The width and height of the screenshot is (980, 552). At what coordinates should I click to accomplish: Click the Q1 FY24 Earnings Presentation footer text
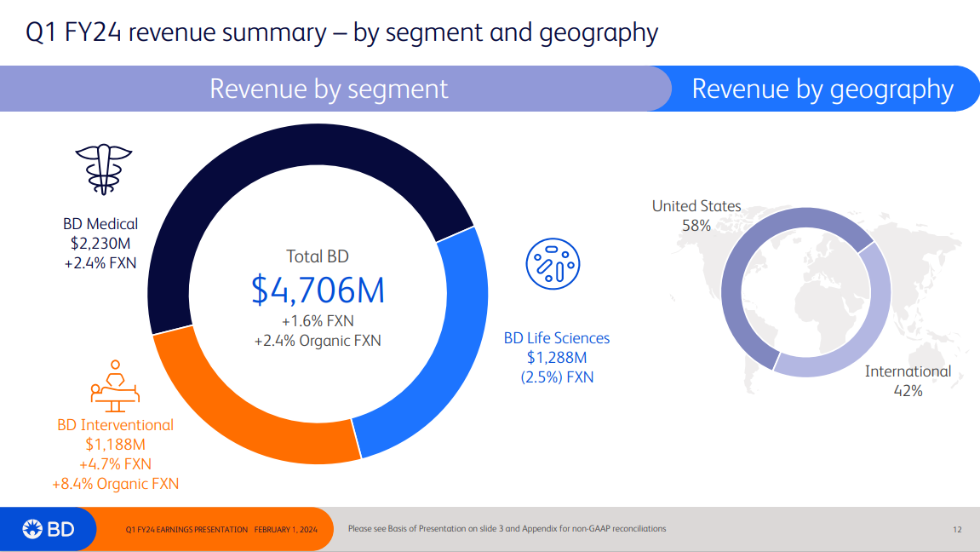221,530
